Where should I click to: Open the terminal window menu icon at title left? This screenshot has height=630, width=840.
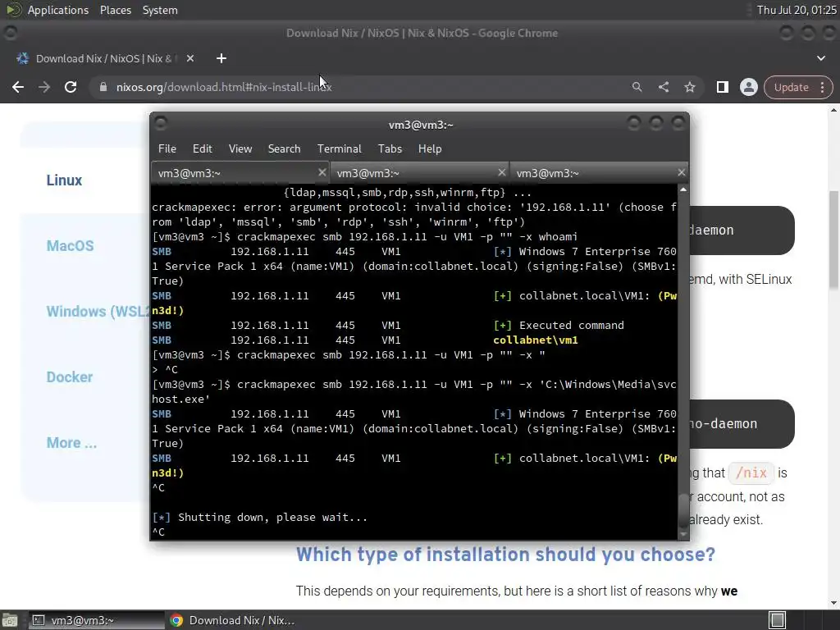click(x=160, y=125)
